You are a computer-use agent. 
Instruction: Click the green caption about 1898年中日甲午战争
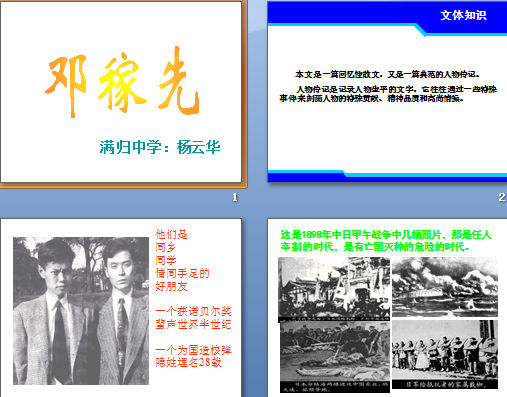386,240
